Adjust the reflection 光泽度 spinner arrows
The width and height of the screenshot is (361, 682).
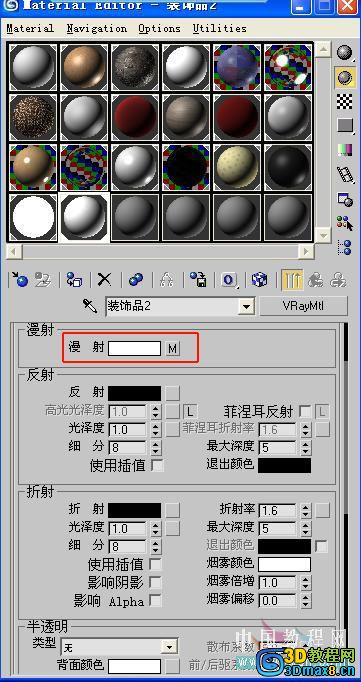point(156,430)
